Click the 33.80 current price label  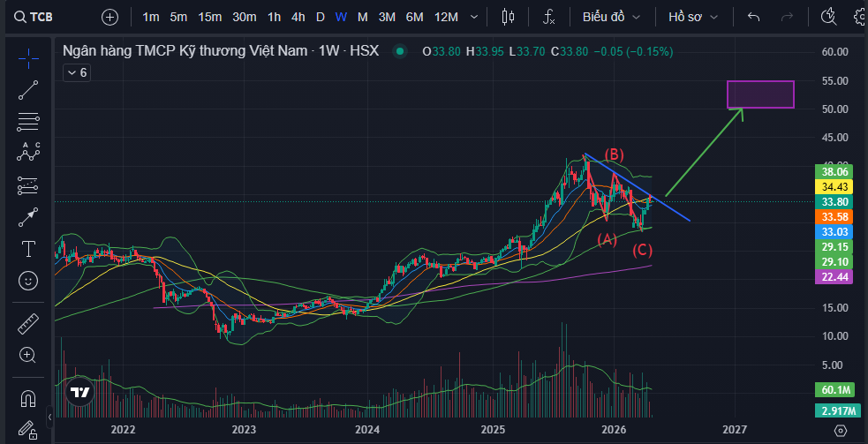(834, 201)
